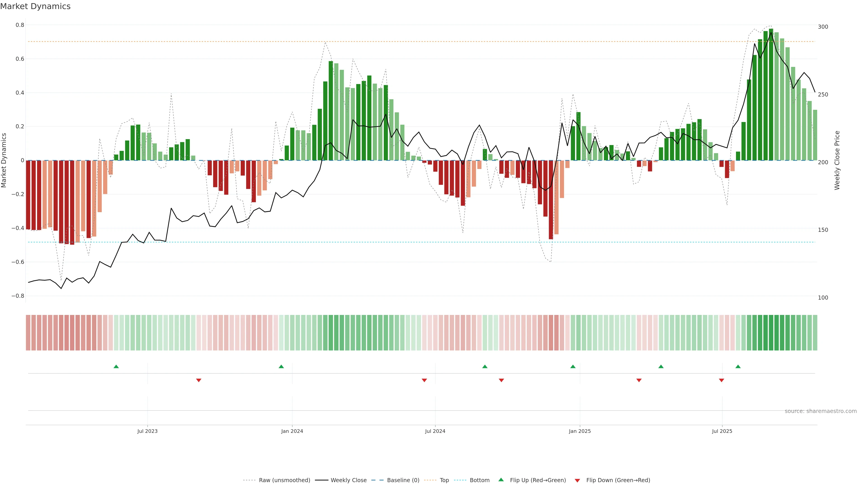The height and width of the screenshot is (488, 868).
Task: Click the Flip Down (Green→Red) legend label
Action: 618,480
